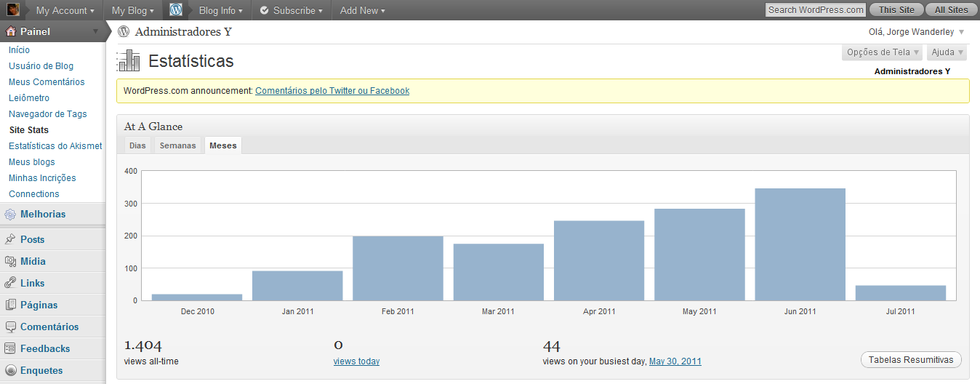Click the Search WordPress.com field

(x=816, y=10)
